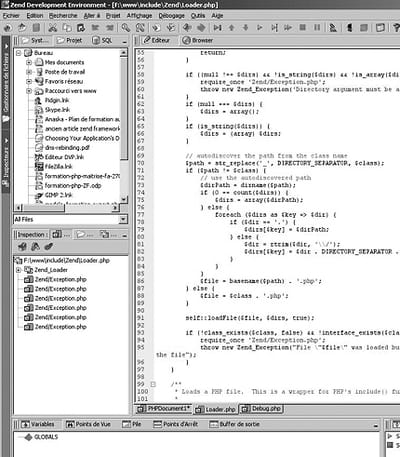400x457 pixels.
Task: Click the GLOBALS diamond icon in Variables
Action: pos(29,437)
